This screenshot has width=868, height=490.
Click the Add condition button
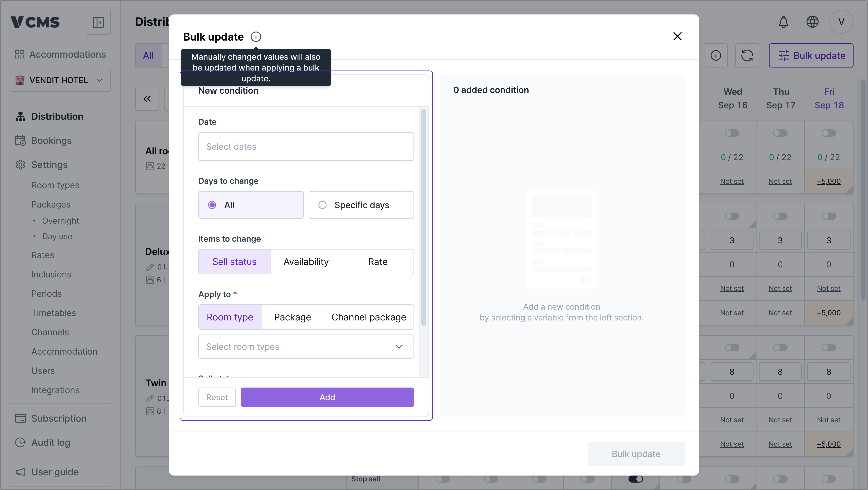pyautogui.click(x=327, y=397)
